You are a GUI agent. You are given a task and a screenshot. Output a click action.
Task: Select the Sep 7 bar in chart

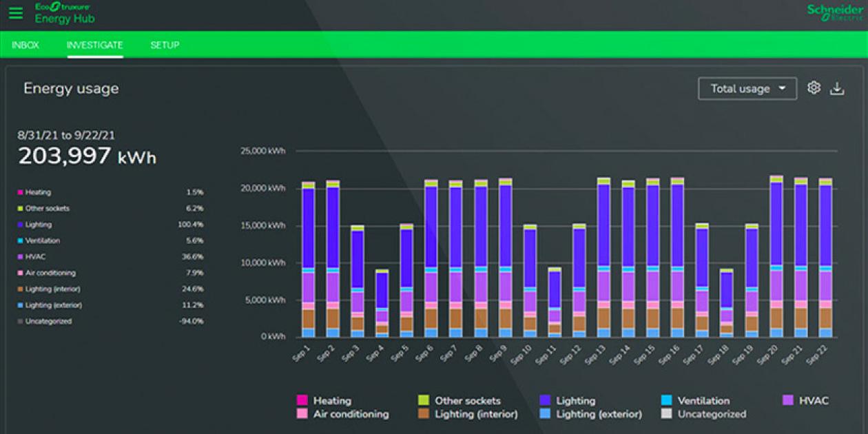[455, 259]
